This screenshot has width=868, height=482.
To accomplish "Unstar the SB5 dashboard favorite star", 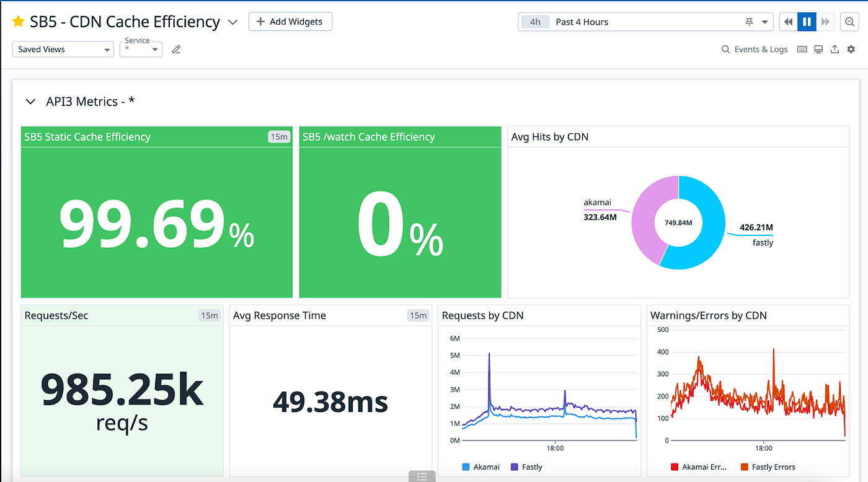I will click(19, 22).
